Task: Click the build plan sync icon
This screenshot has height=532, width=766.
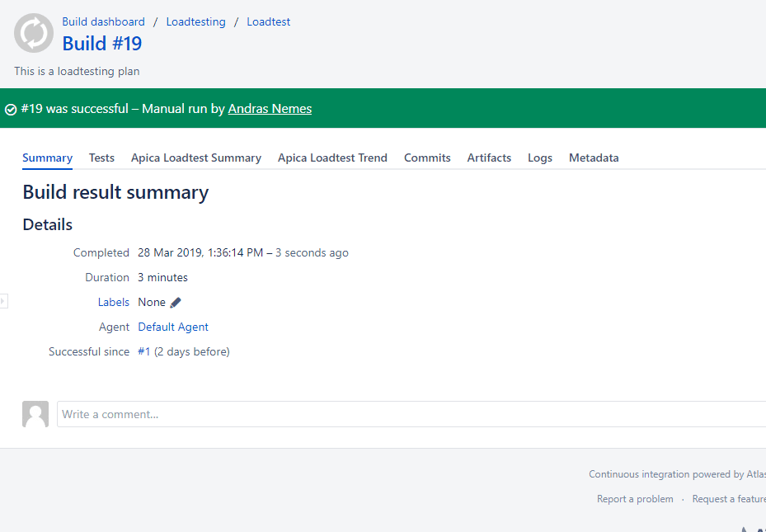Action: 34,34
